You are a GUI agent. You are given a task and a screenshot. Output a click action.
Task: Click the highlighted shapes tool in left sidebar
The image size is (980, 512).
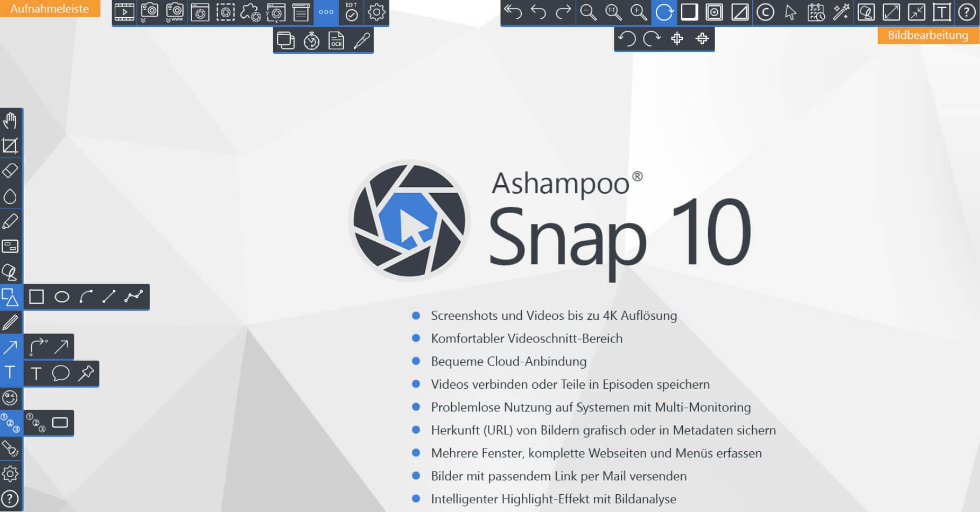click(x=10, y=297)
